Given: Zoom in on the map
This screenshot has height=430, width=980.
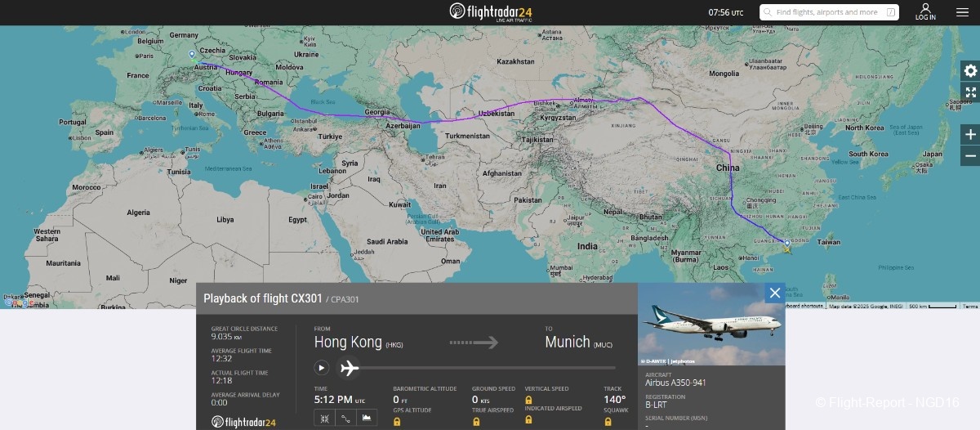Looking at the screenshot, I should [x=970, y=135].
